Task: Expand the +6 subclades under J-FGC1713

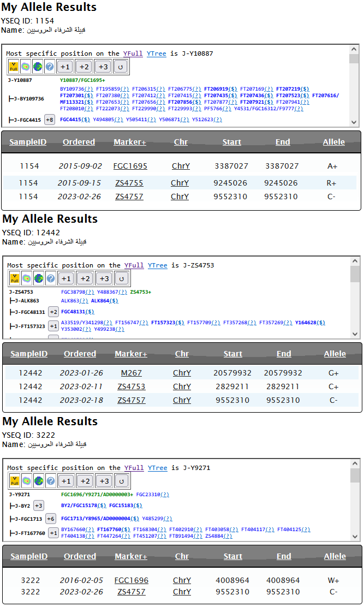Action: pos(51,519)
